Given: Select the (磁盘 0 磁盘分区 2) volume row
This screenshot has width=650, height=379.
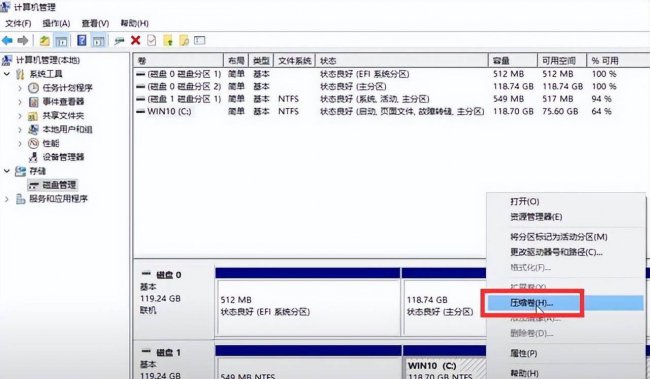Looking at the screenshot, I should (391, 87).
